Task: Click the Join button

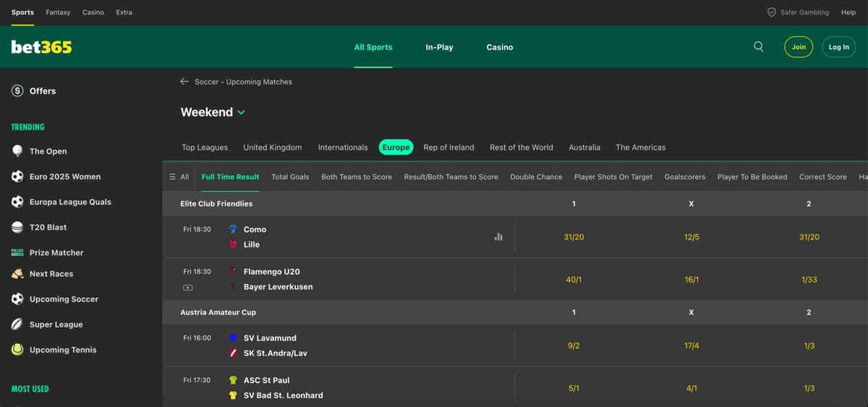Action: point(799,47)
